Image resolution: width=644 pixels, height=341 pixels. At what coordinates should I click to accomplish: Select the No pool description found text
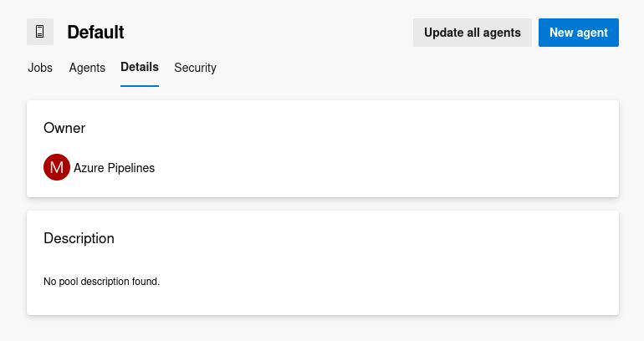[x=101, y=282]
